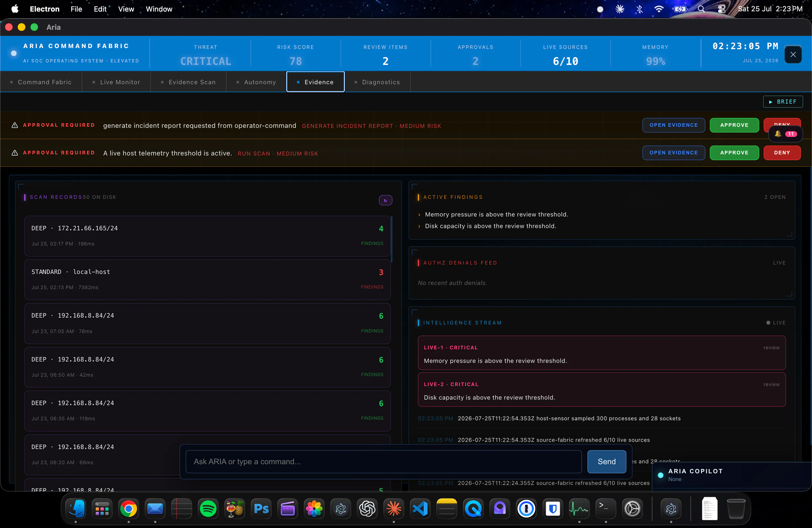Play the BRIEF summary
Viewport: 812px width, 528px height.
pyautogui.click(x=783, y=102)
